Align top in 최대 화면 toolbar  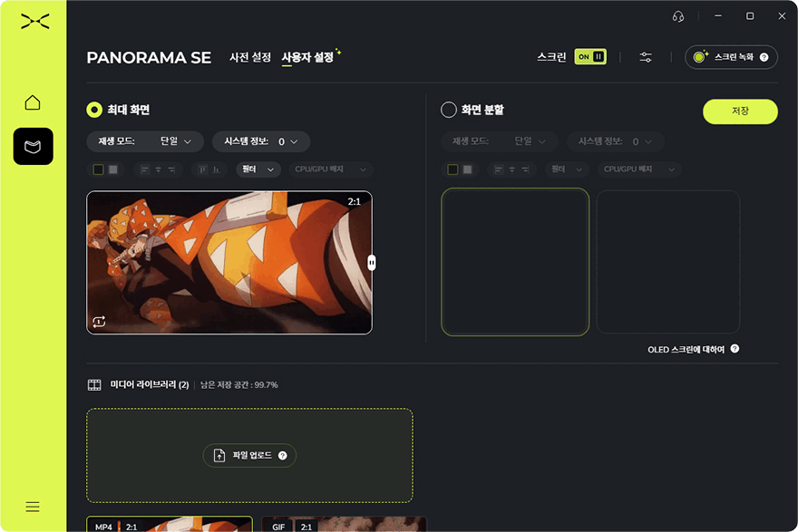point(202,169)
